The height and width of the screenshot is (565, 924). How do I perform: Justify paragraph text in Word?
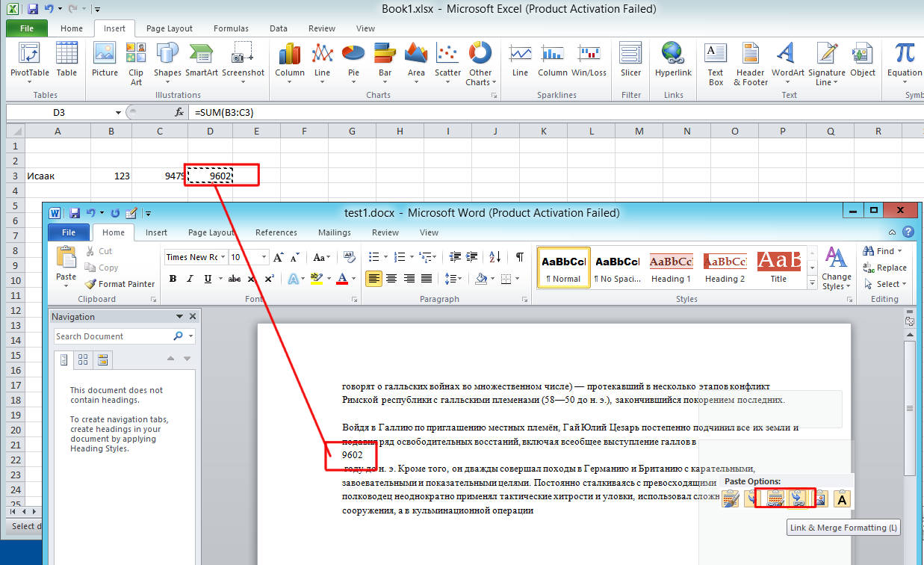pyautogui.click(x=427, y=279)
